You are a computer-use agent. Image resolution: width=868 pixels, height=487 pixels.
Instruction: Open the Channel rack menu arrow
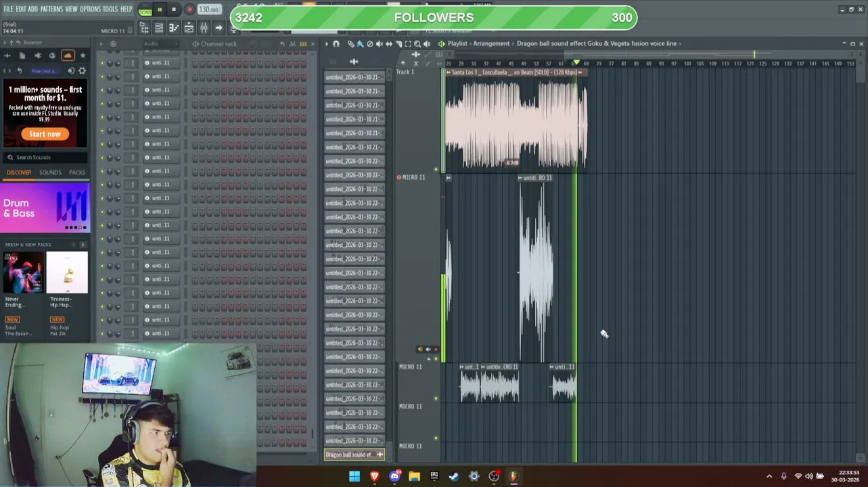[101, 43]
